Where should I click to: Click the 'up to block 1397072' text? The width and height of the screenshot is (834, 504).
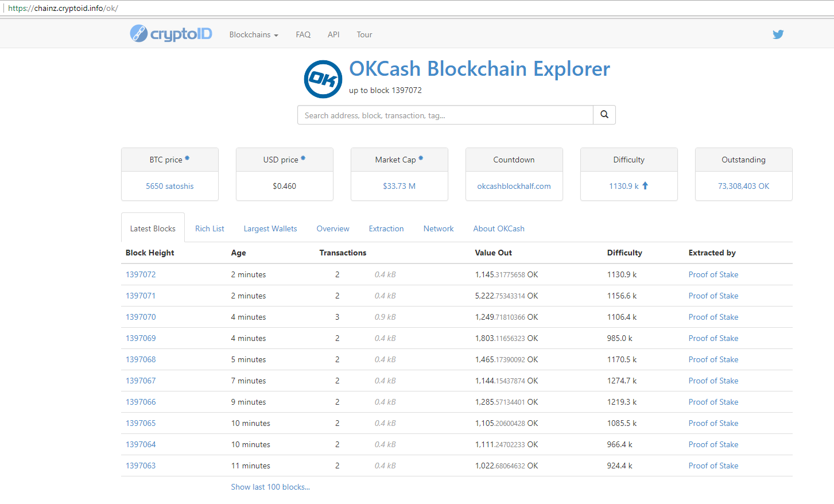click(x=385, y=90)
